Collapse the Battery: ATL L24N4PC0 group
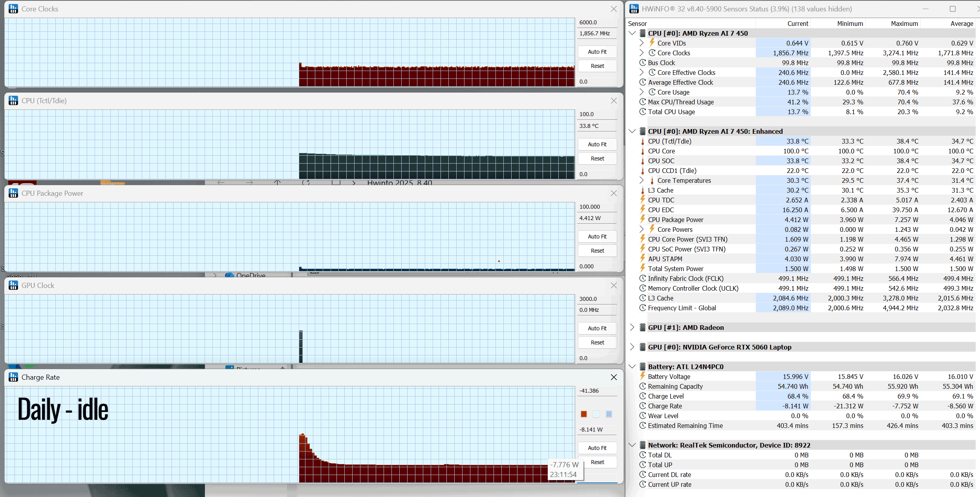 point(632,367)
